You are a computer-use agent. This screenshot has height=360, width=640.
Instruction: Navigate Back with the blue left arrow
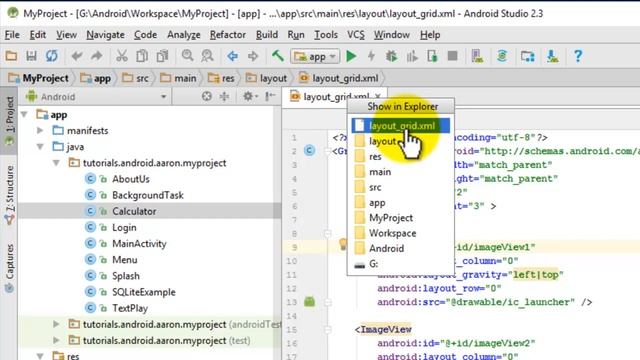(x=233, y=56)
